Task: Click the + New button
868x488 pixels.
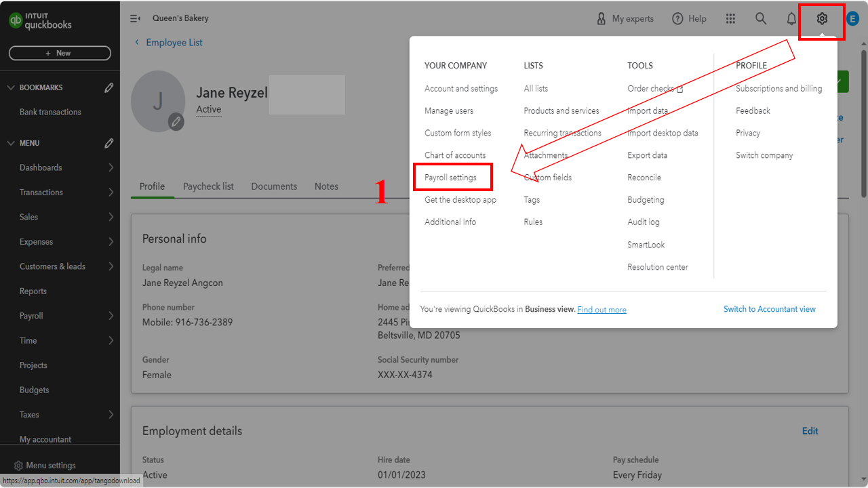Action: [60, 53]
